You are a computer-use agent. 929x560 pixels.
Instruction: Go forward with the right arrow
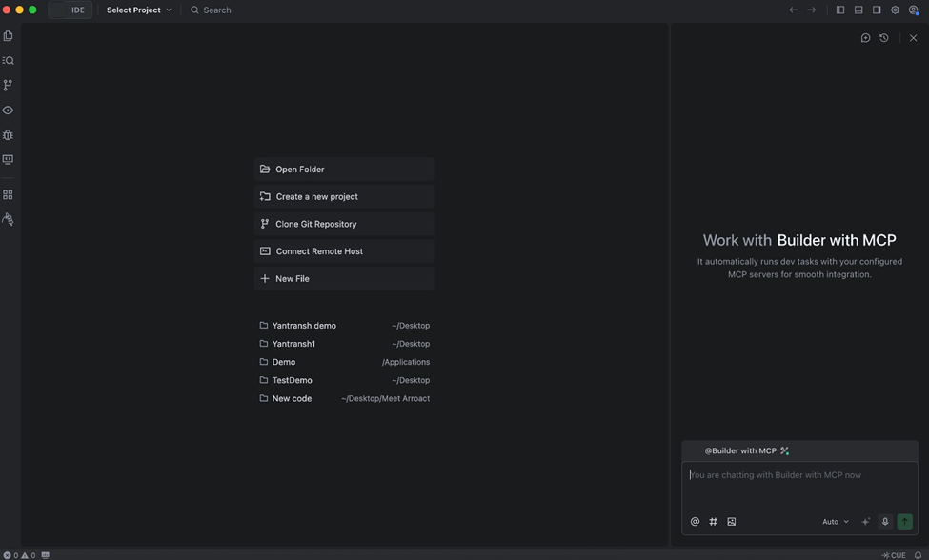coord(812,10)
